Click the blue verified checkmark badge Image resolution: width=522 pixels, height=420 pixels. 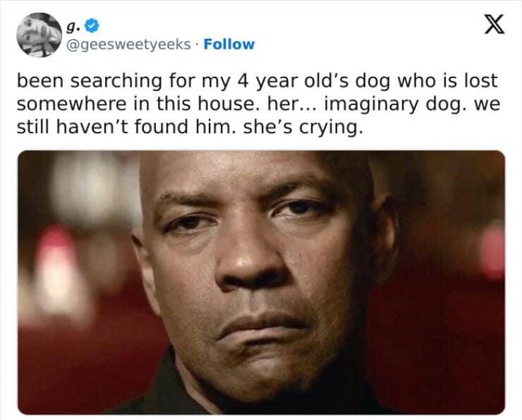point(92,26)
